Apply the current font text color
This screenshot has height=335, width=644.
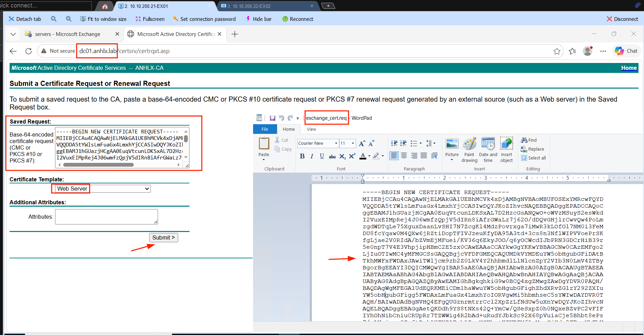tap(363, 156)
